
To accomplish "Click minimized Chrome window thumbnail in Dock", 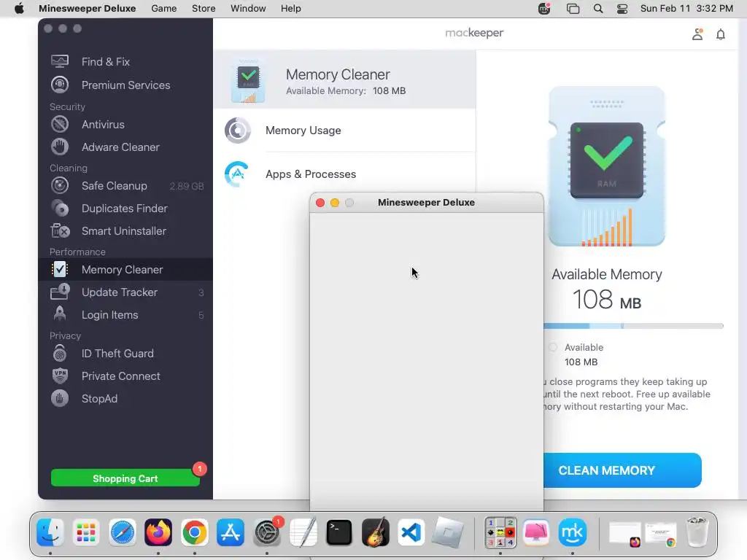I will point(661,534).
